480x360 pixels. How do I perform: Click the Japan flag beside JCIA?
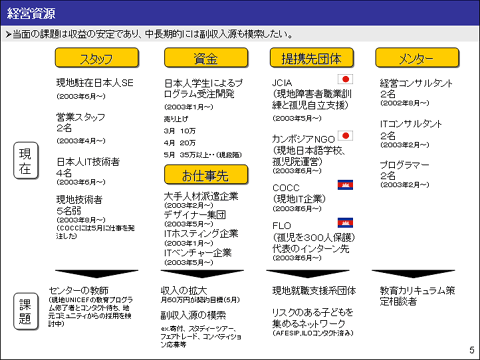pos(345,79)
